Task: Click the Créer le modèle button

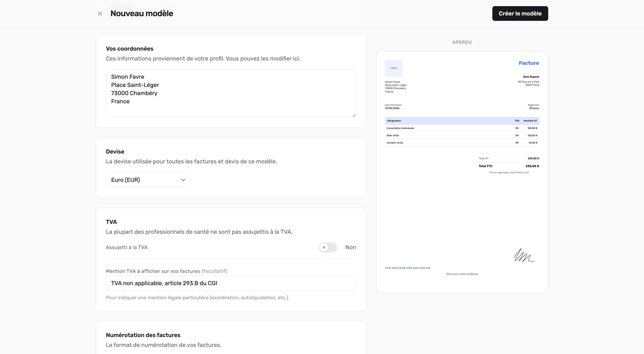Action: (x=520, y=13)
